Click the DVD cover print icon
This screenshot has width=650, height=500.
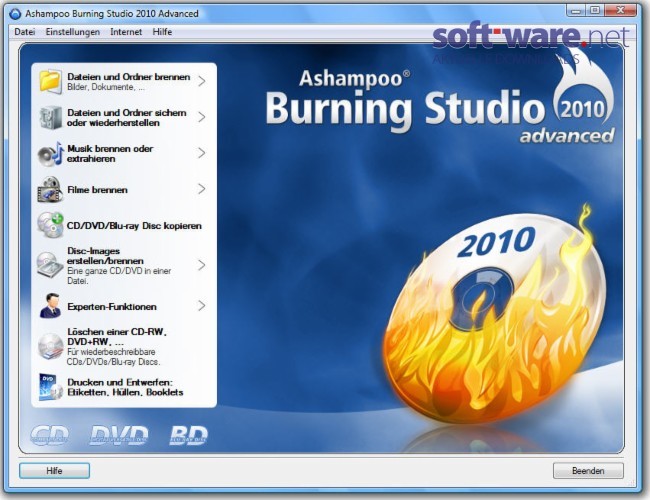click(51, 387)
